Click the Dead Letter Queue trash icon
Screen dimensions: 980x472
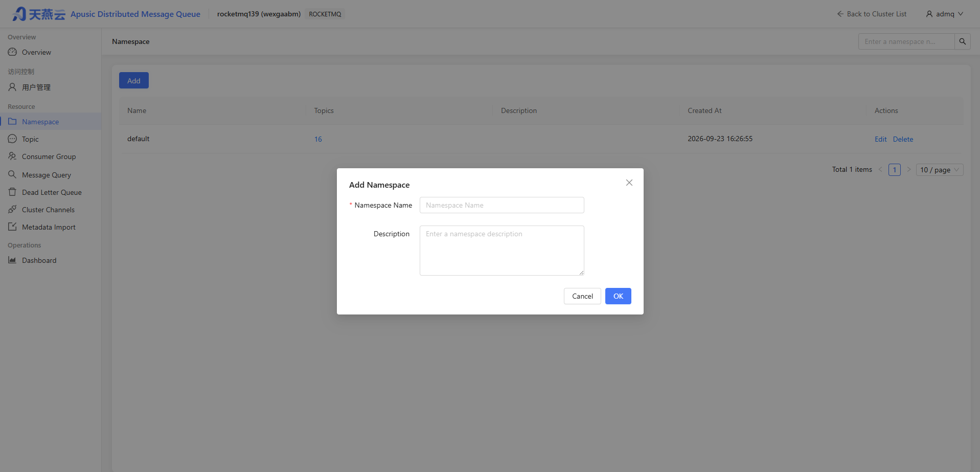(12, 192)
